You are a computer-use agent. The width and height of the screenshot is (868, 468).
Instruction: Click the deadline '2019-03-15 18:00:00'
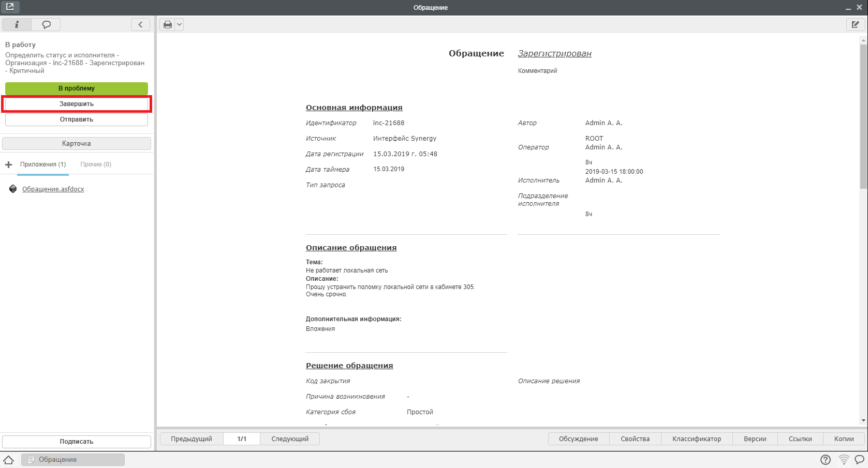point(614,172)
